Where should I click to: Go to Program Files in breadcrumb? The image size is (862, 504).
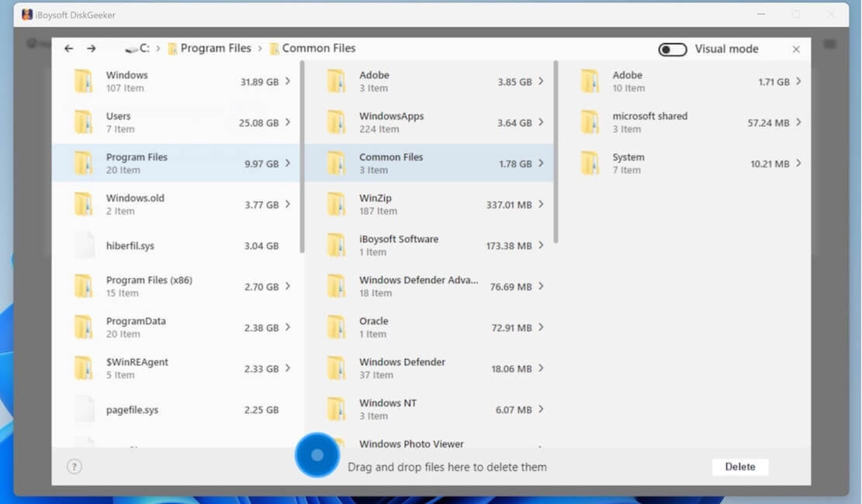click(215, 48)
